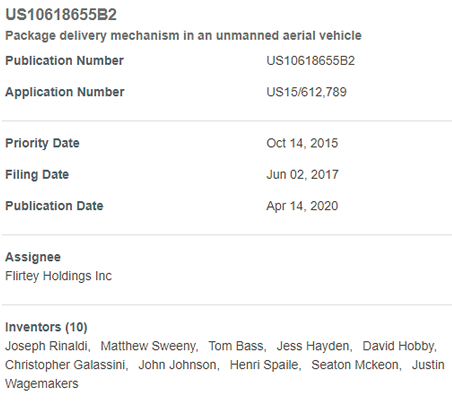This screenshot has height=401, width=452.
Task: Click the filing date Jun 02, 2017
Action: click(x=302, y=175)
